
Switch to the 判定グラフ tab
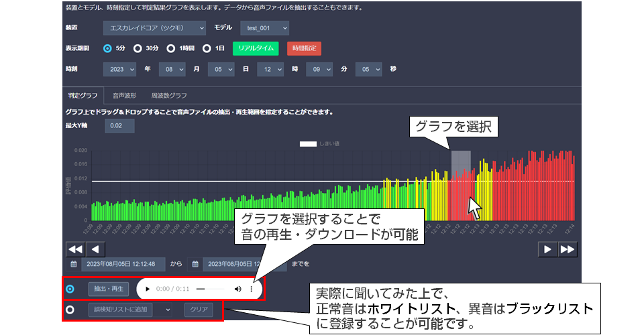[83, 96]
